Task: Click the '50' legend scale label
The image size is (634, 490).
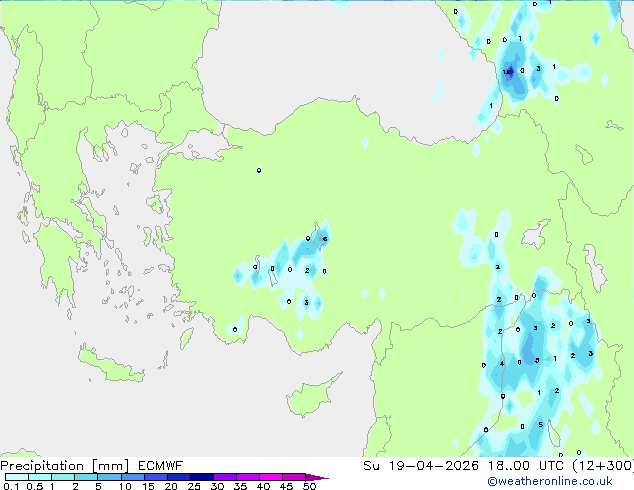Action: pos(309,486)
